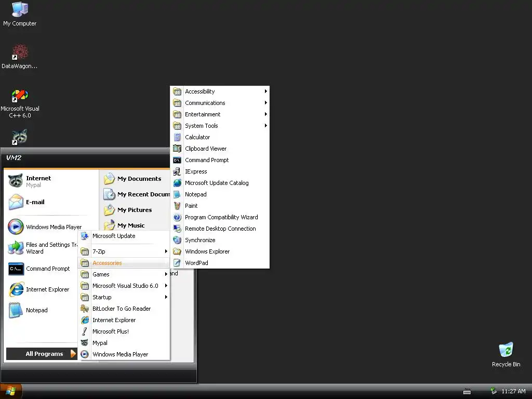Open Microsoft Plus! entry
The image size is (532, 399).
[124, 331]
